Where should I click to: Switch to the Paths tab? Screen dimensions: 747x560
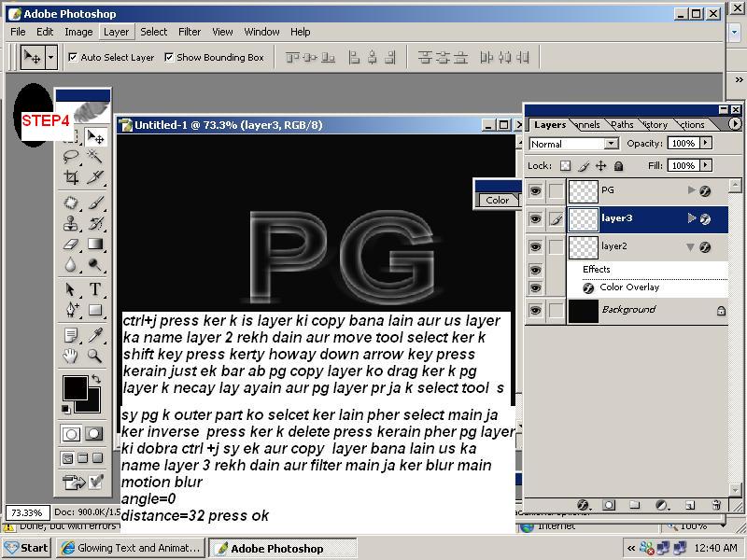622,125
